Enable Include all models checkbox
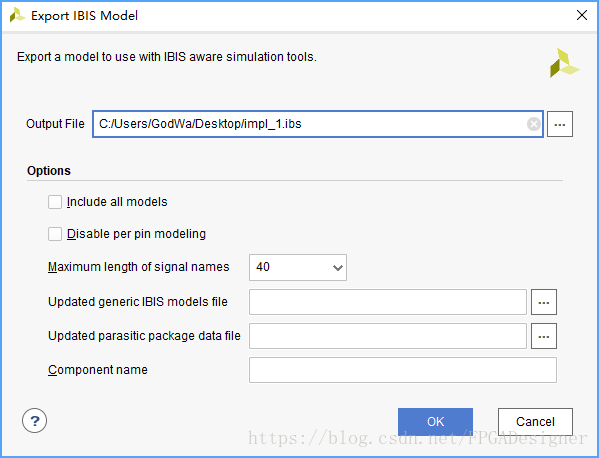This screenshot has height=458, width=599. (55, 202)
